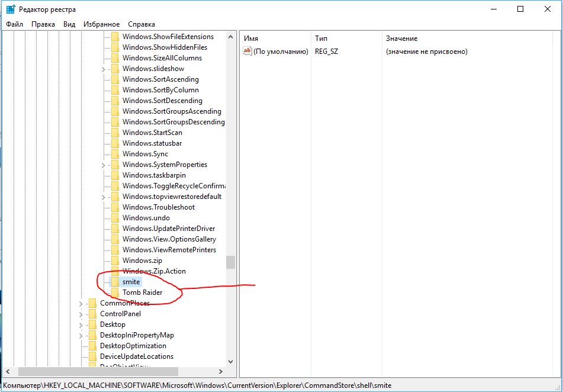Image resolution: width=563 pixels, height=392 pixels.
Task: Click the folder icon beside DesktopOptimization
Action: 92,346
